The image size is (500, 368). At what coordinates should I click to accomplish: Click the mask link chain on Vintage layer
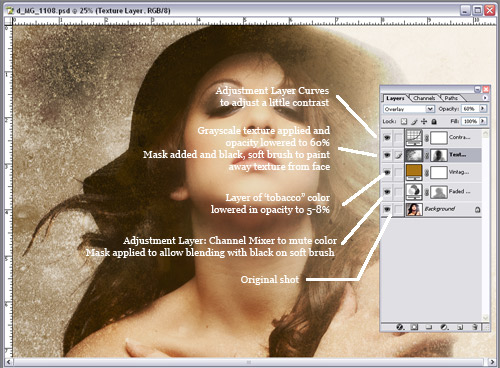426,172
